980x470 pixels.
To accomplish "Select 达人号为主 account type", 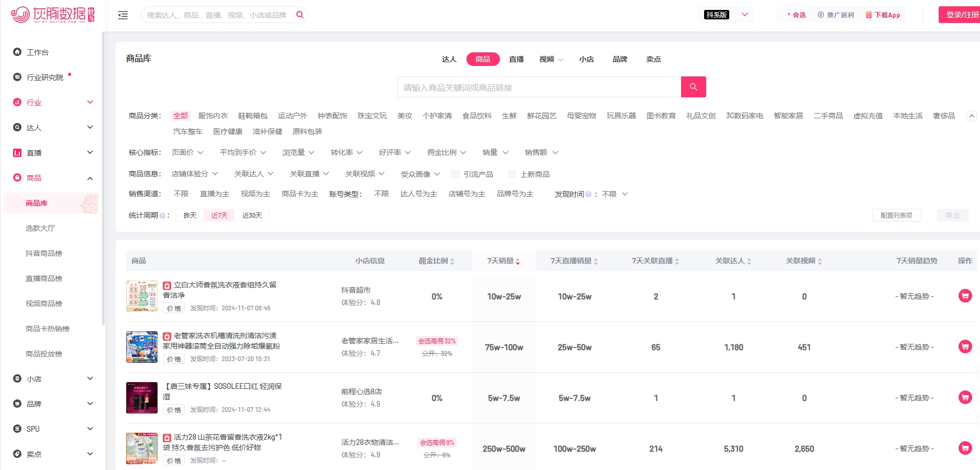I will [419, 194].
